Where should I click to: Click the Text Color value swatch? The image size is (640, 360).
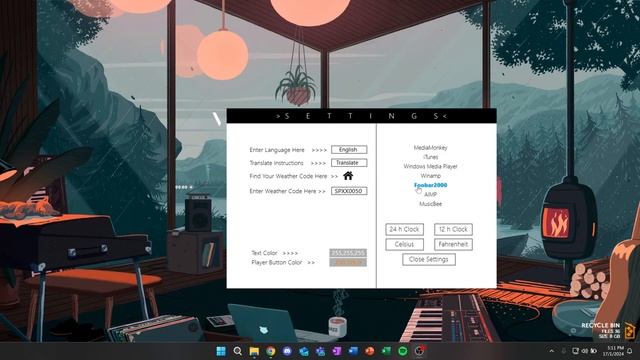348,253
